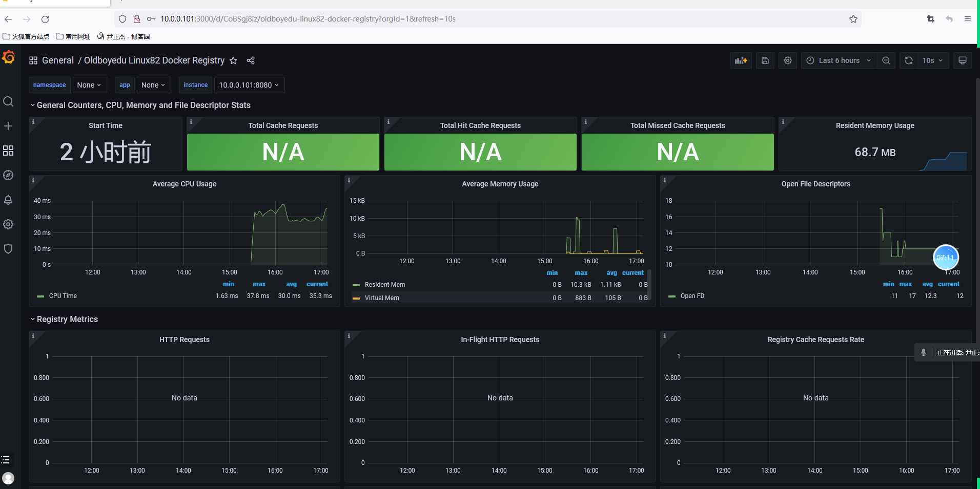Click the browser screenshot crop icon

click(x=931, y=19)
